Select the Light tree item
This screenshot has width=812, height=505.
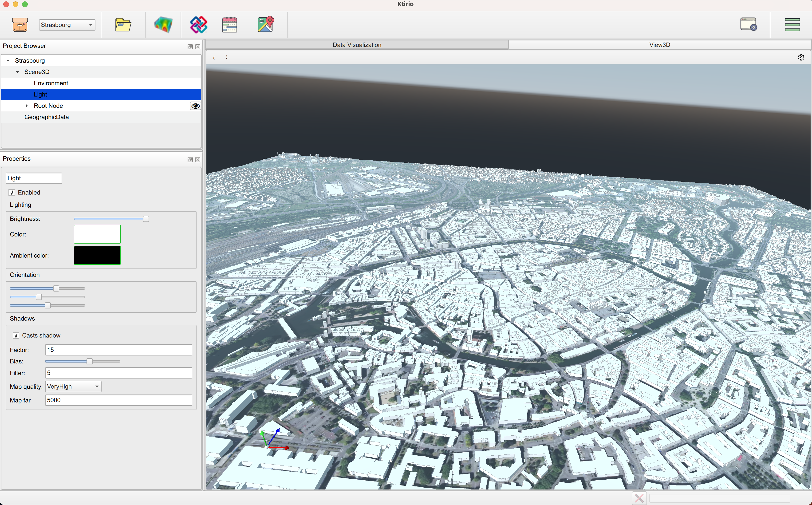(101, 95)
